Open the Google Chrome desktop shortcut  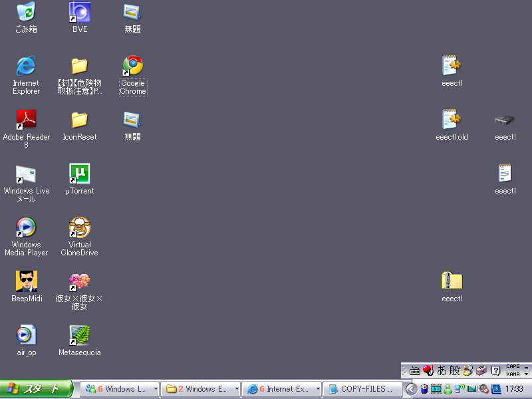(133, 66)
